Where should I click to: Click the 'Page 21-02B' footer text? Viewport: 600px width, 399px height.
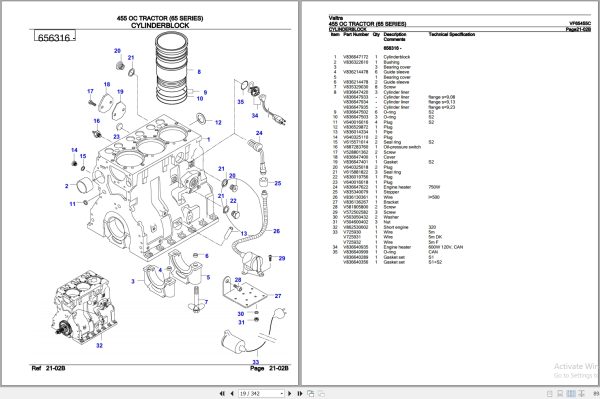point(269,368)
